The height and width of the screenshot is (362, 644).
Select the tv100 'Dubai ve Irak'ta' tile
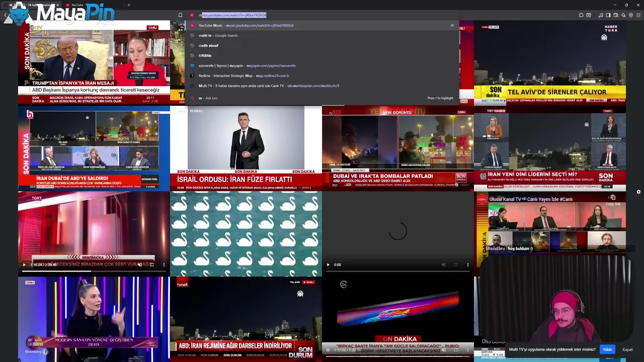pyautogui.click(x=398, y=148)
